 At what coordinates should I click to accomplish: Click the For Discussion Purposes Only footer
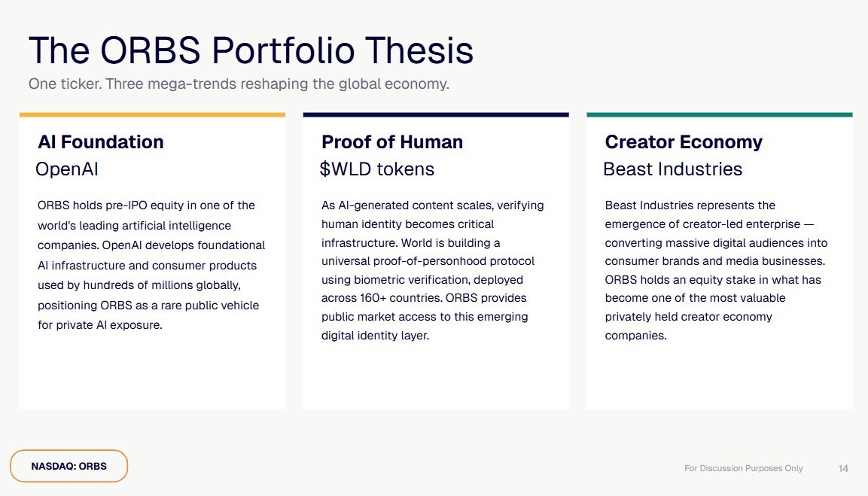click(743, 468)
